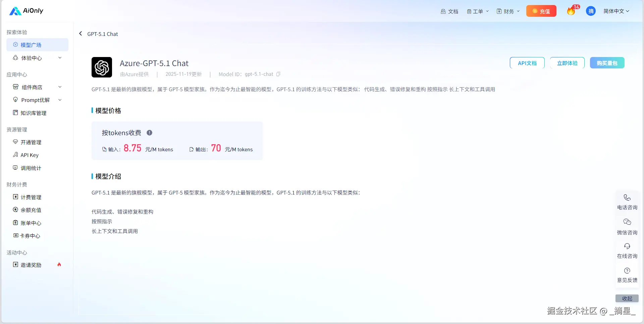644x324 pixels.
Task: Click the 立即体验 button
Action: (567, 63)
